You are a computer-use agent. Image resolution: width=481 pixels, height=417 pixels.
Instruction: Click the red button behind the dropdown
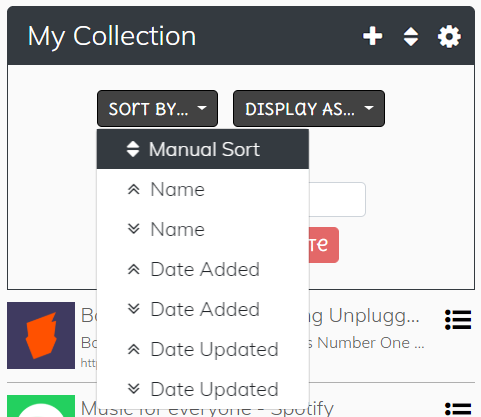[x=324, y=245]
